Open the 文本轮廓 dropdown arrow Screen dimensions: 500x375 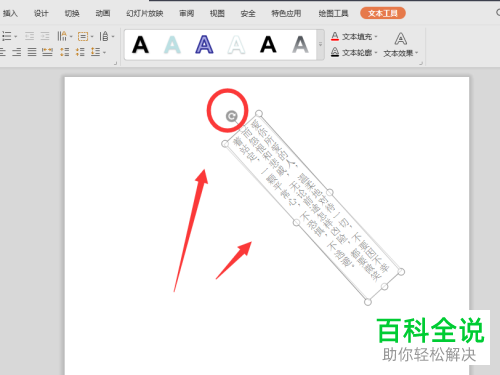(x=376, y=53)
